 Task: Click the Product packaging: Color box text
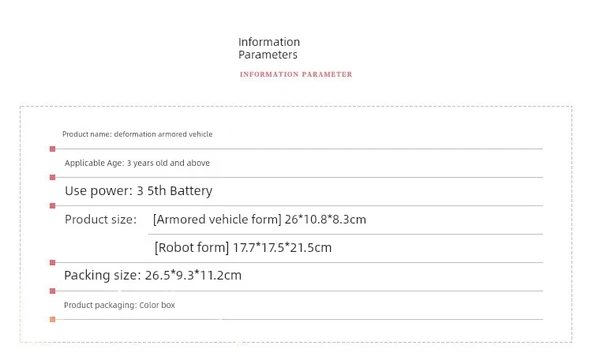(x=119, y=305)
